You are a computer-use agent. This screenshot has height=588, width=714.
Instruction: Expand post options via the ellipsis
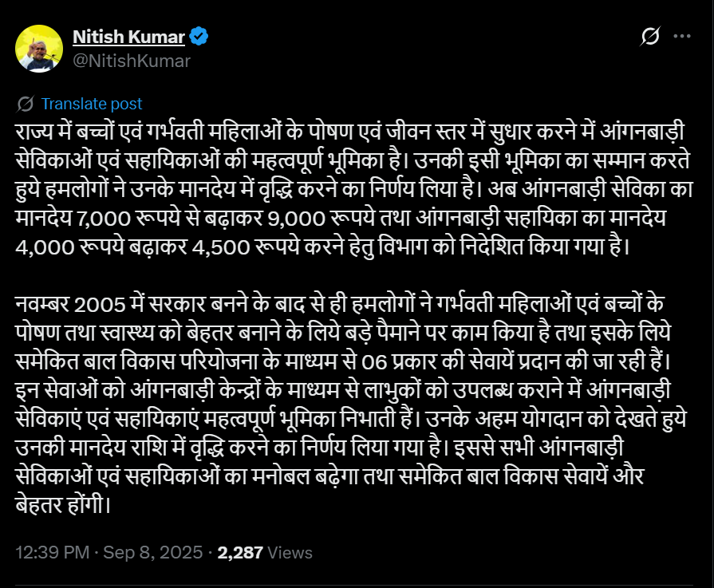682,35
